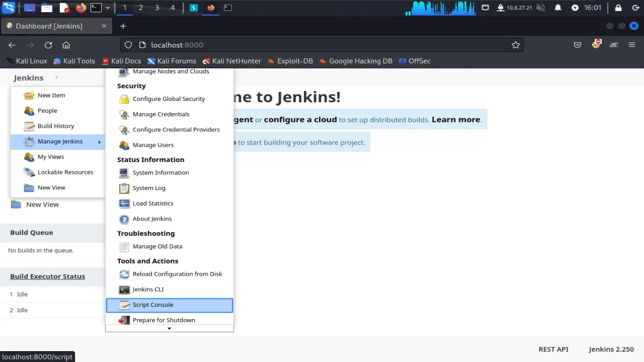This screenshot has width=644, height=362.
Task: Open the Exploit-DB bookmark
Action: [x=290, y=61]
